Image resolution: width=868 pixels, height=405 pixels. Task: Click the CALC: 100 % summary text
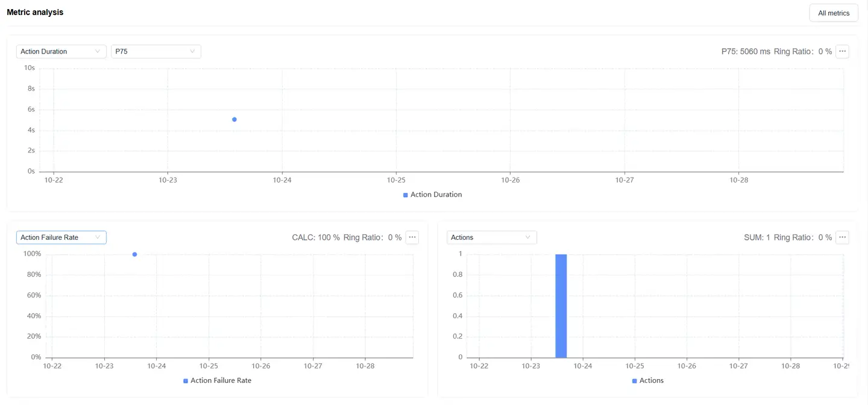pyautogui.click(x=316, y=237)
